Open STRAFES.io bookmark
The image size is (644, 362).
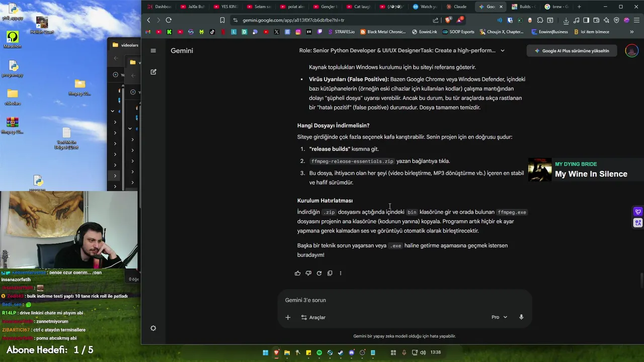click(341, 32)
